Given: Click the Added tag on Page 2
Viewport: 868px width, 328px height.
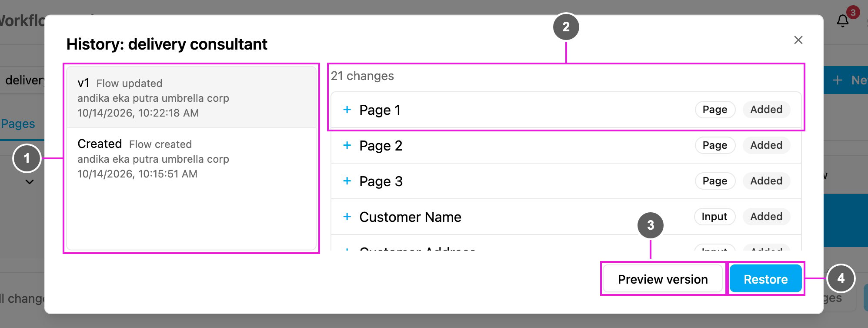Looking at the screenshot, I should pyautogui.click(x=766, y=145).
